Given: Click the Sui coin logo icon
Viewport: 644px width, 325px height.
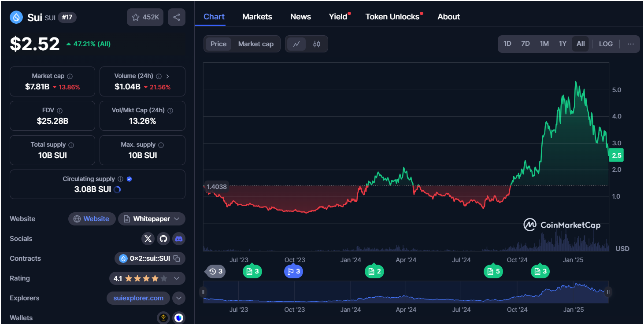Looking at the screenshot, I should tap(17, 17).
